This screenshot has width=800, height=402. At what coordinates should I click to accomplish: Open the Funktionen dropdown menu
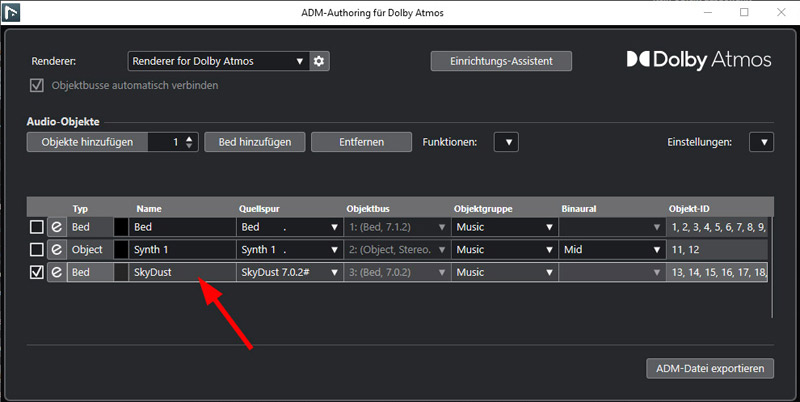point(506,142)
